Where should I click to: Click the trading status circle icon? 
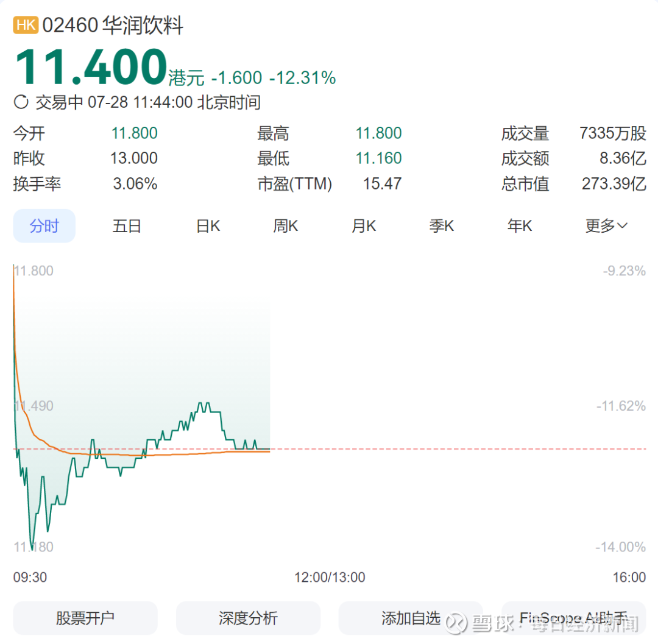pyautogui.click(x=21, y=102)
